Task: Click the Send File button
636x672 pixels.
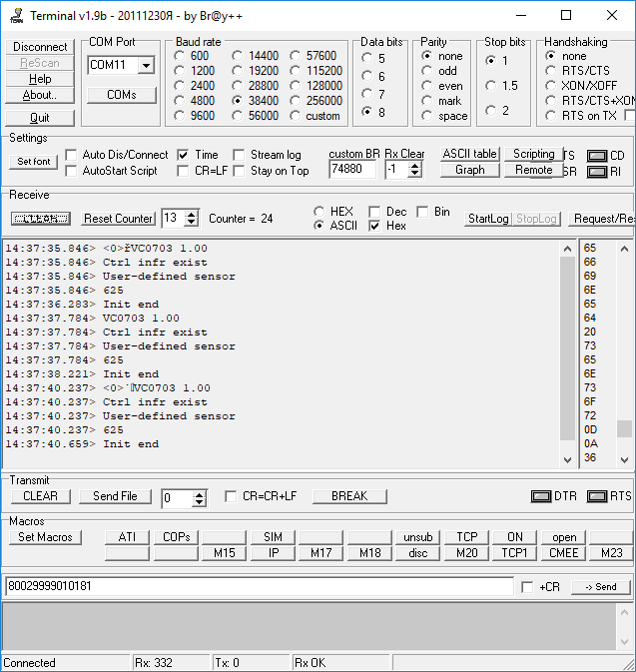Action: click(115, 496)
